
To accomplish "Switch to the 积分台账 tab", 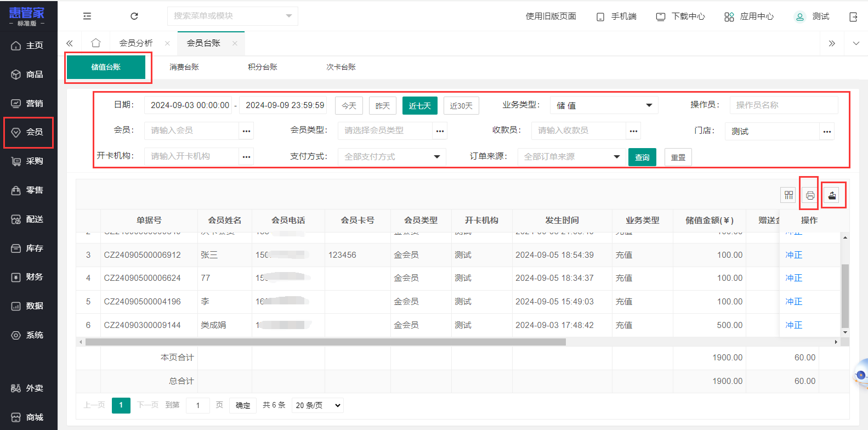I will click(263, 67).
